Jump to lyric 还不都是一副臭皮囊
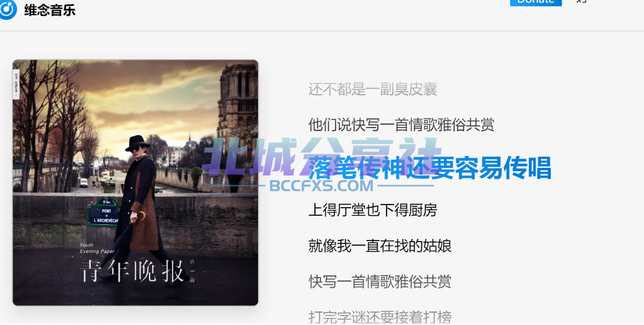This screenshot has height=325, width=644. (x=373, y=89)
